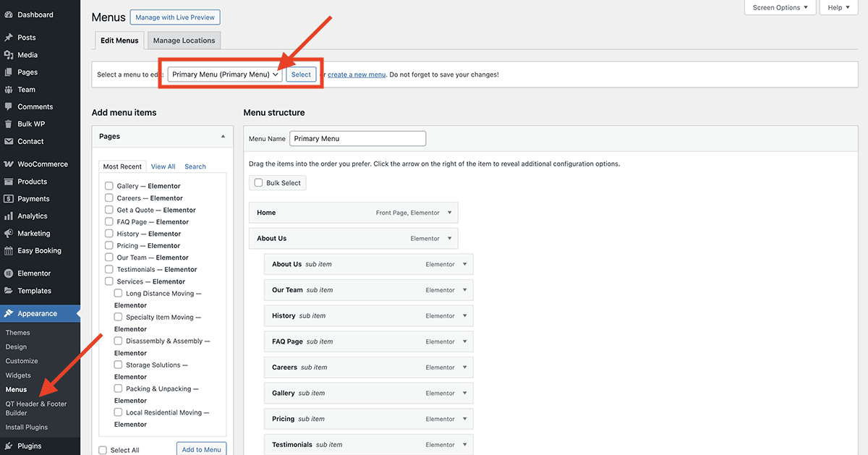Screen dimensions: 868x455
Task: Switch to View All pages tab
Action: [163, 166]
